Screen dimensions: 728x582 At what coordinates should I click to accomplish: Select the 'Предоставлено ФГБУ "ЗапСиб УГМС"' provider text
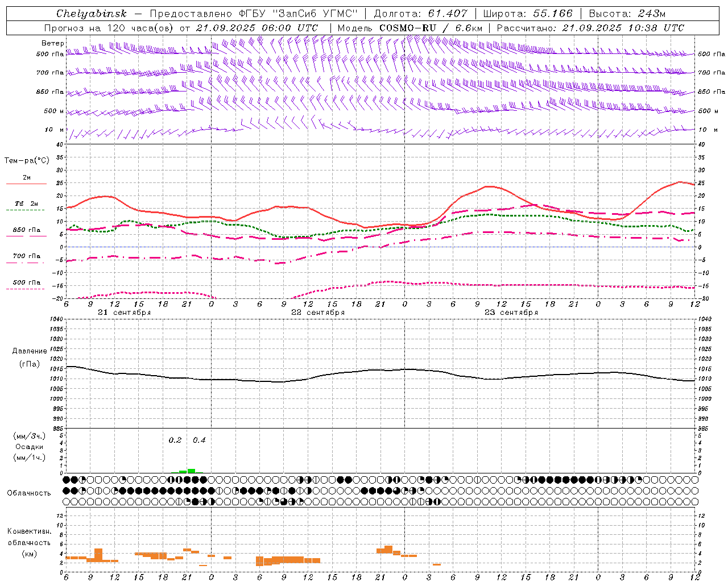tap(254, 14)
